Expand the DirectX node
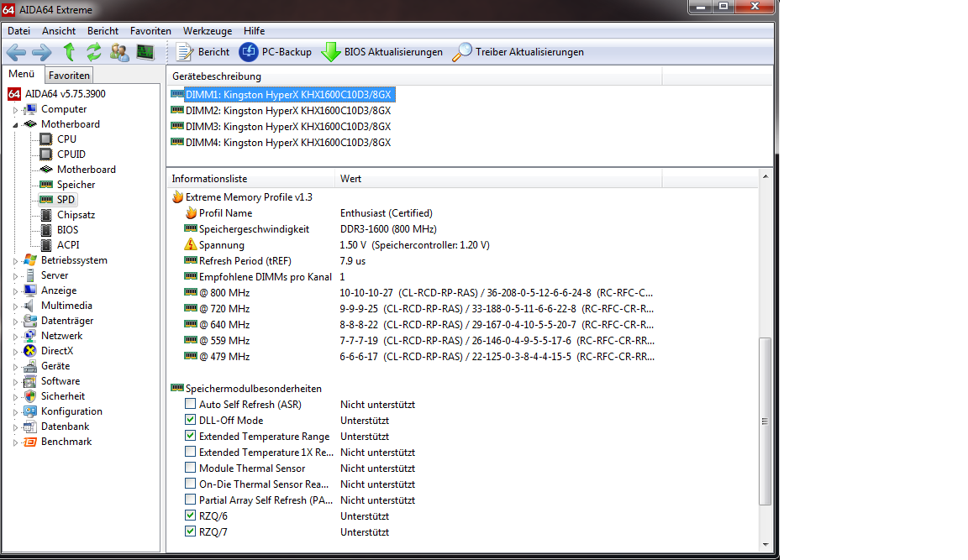This screenshot has width=968, height=560. tap(15, 352)
